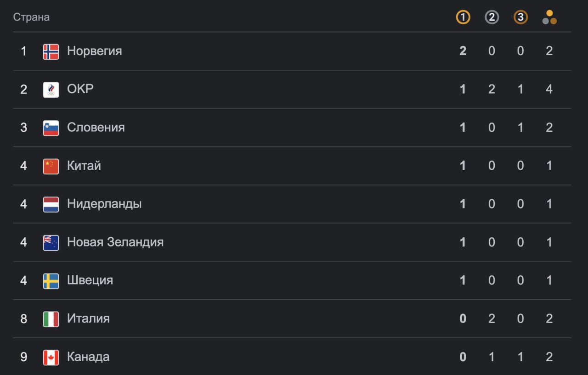
Task: Click the ROC team emblem icon
Action: click(x=51, y=90)
